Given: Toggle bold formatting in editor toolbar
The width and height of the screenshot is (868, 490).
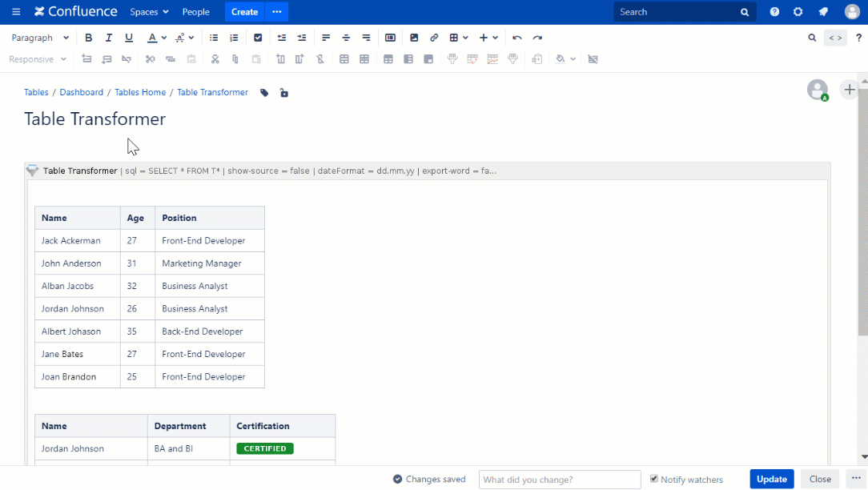Looking at the screenshot, I should [89, 38].
